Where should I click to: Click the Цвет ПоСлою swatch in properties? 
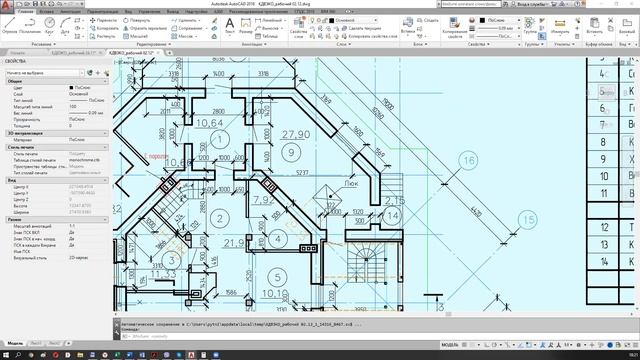71,88
